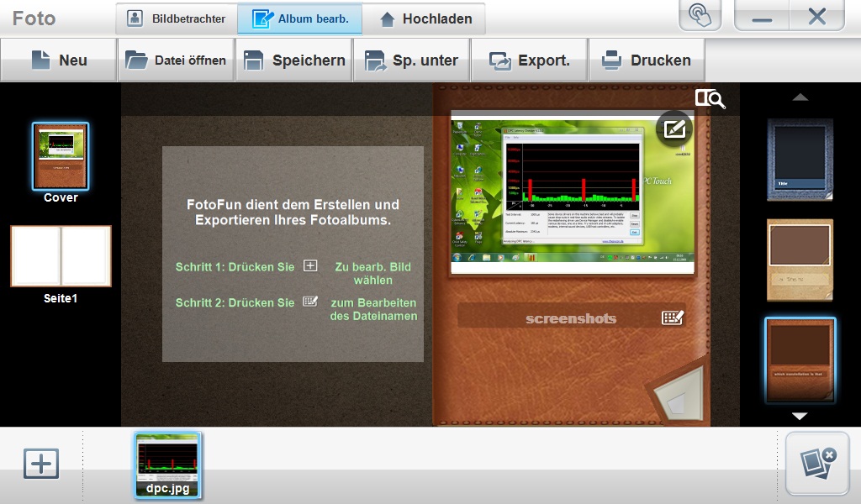This screenshot has height=504, width=861.
Task: Open the Hochladen tab
Action: coord(424,18)
